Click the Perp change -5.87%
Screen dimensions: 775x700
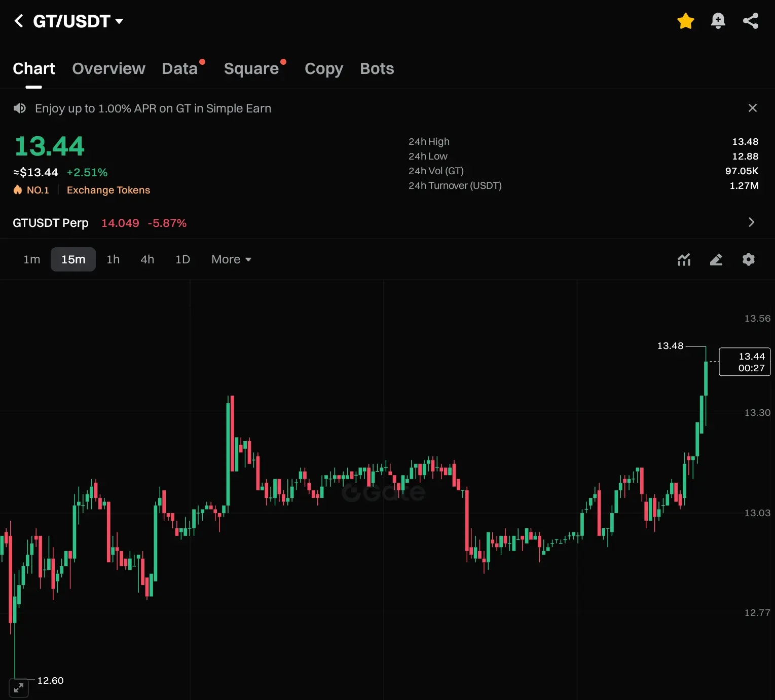[167, 223]
